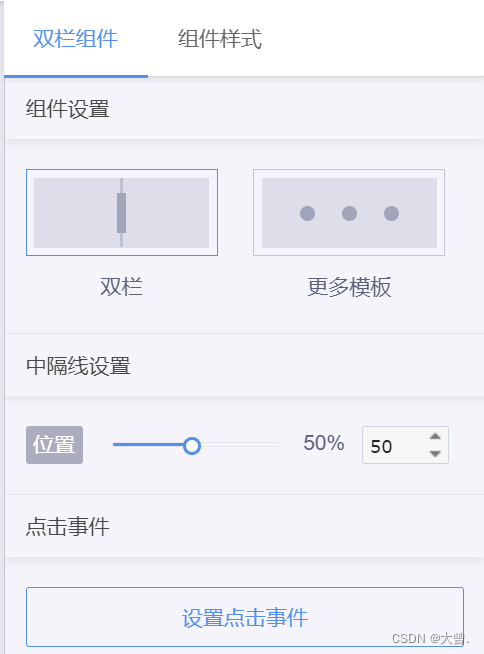484x654 pixels.
Task: Click the unfilled right part of 位置 slider
Action: (x=239, y=445)
